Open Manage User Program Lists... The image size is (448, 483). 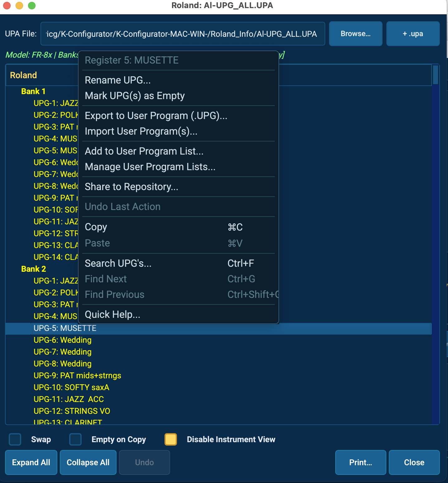(150, 167)
